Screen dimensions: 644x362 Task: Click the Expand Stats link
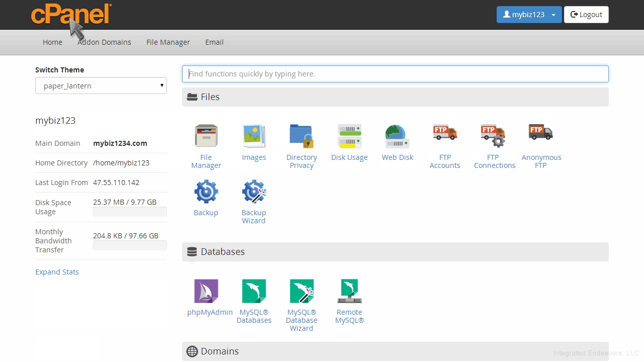(57, 272)
